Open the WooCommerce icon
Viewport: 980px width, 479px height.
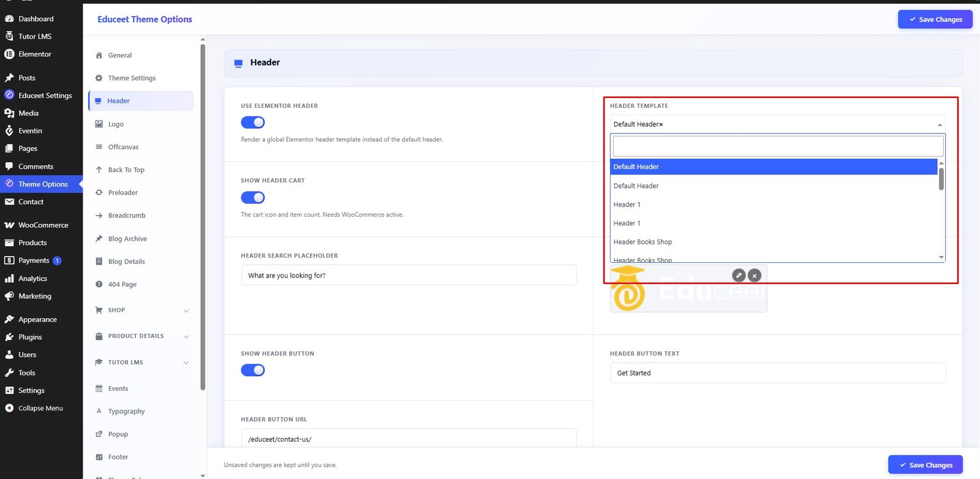coord(9,225)
